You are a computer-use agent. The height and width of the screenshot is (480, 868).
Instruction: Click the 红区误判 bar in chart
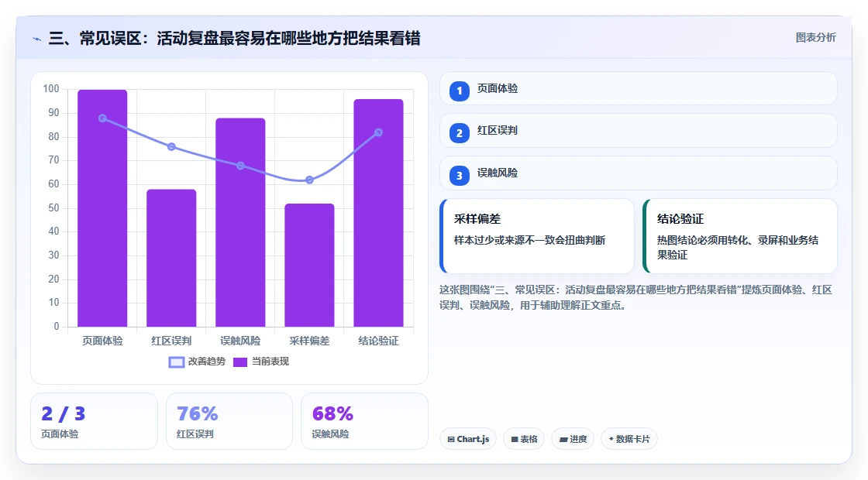pyautogui.click(x=171, y=259)
